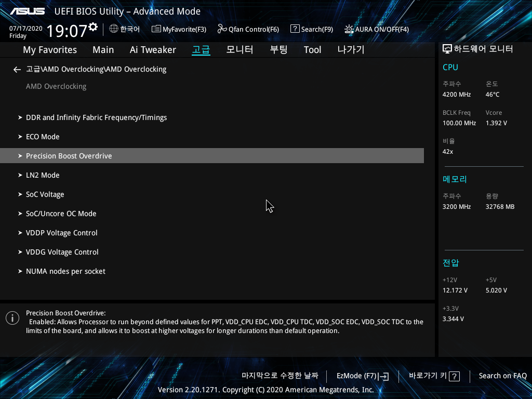
Task: Expand the SoC/Uncore OC Mode arrow
Action: pos(20,214)
